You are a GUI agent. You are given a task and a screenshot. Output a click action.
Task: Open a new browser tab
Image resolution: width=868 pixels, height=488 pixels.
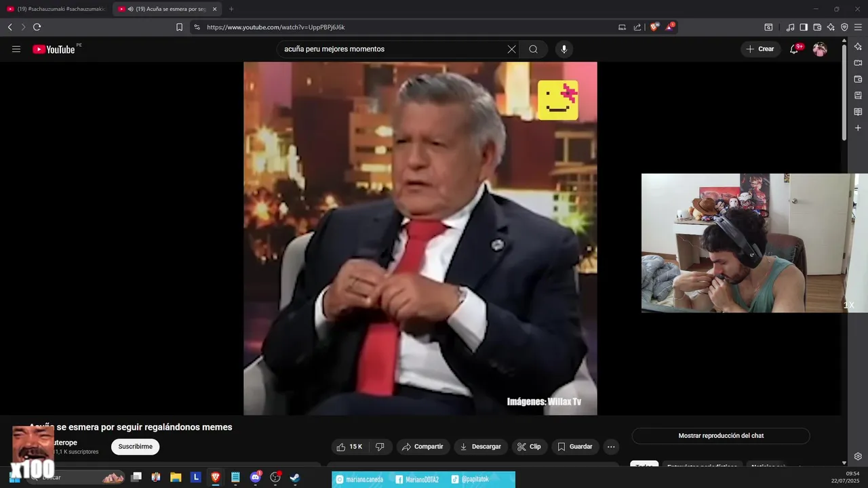coord(231,9)
